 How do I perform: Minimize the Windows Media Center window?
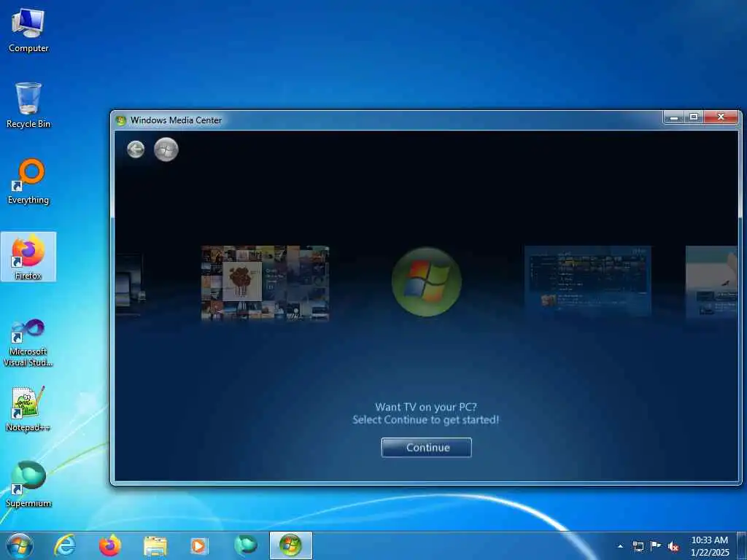[x=673, y=117]
